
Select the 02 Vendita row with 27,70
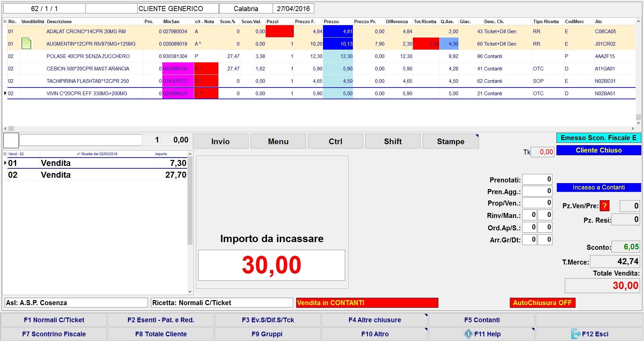[x=97, y=175]
